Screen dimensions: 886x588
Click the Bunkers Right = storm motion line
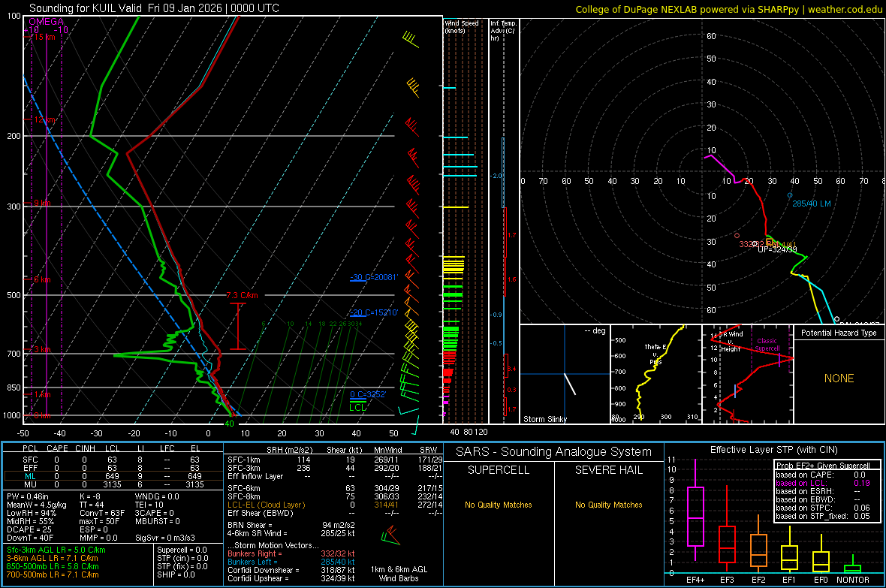tap(291, 554)
